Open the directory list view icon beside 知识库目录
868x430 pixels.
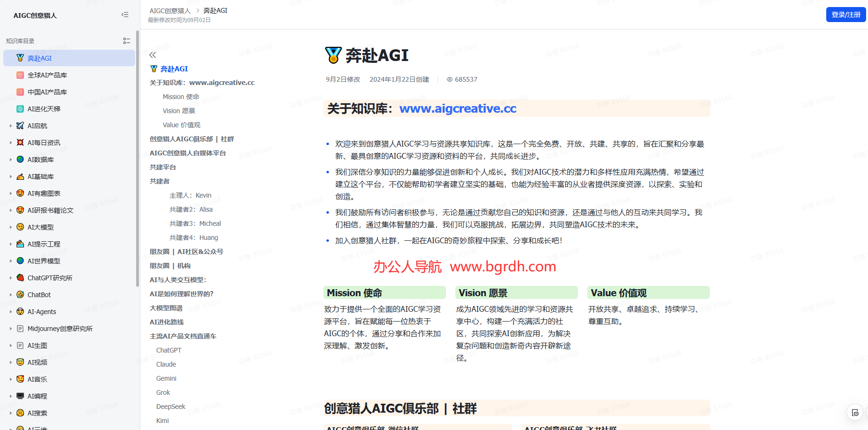pyautogui.click(x=126, y=41)
